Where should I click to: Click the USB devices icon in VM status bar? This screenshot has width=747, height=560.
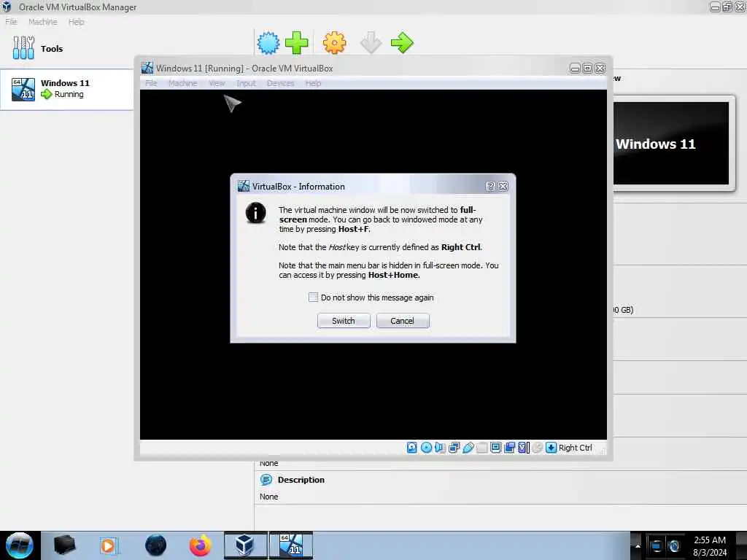[468, 448]
